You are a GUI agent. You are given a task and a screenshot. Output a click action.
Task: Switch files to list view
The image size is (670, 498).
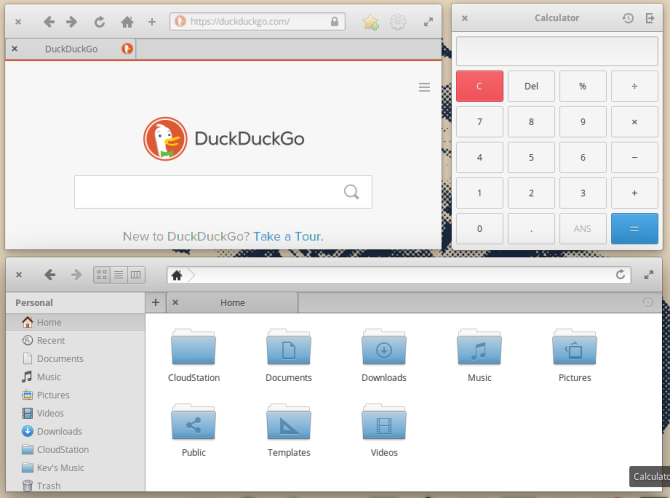119,275
